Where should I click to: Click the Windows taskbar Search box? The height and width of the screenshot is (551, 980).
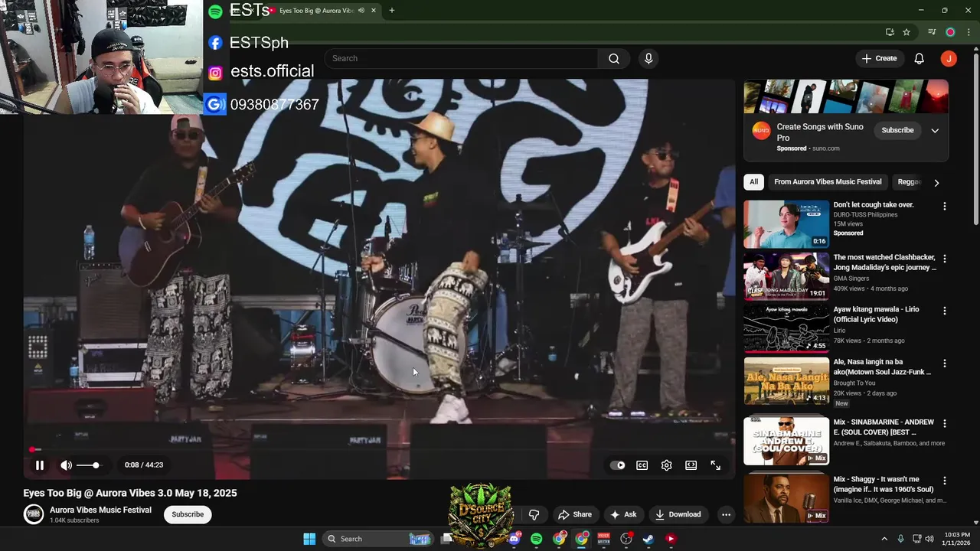click(x=378, y=539)
